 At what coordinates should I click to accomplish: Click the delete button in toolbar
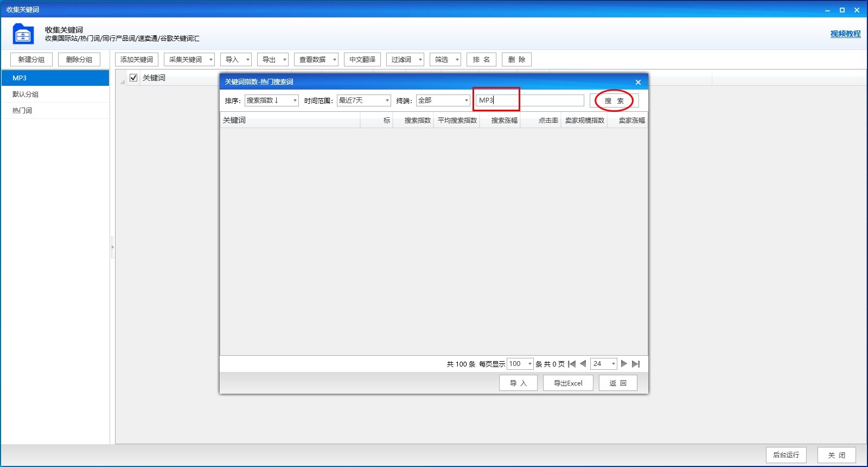click(x=516, y=60)
